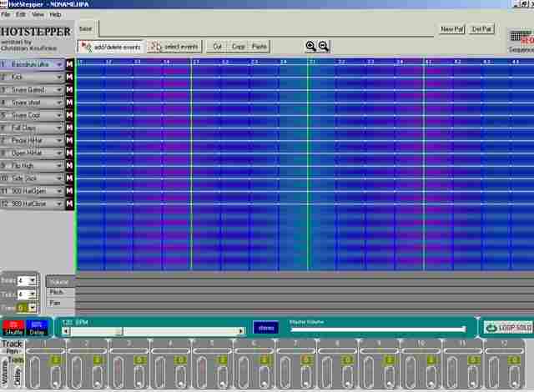Activate the add/delete events tool
The height and width of the screenshot is (392, 534).
(x=111, y=47)
